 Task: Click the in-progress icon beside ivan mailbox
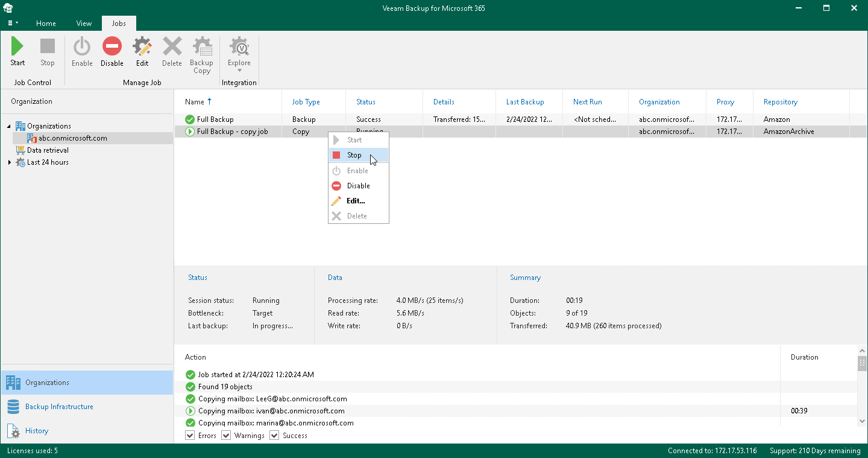[x=190, y=411]
